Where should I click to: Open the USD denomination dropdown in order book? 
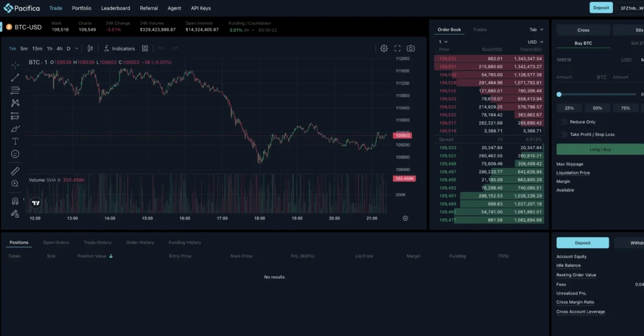tap(536, 42)
